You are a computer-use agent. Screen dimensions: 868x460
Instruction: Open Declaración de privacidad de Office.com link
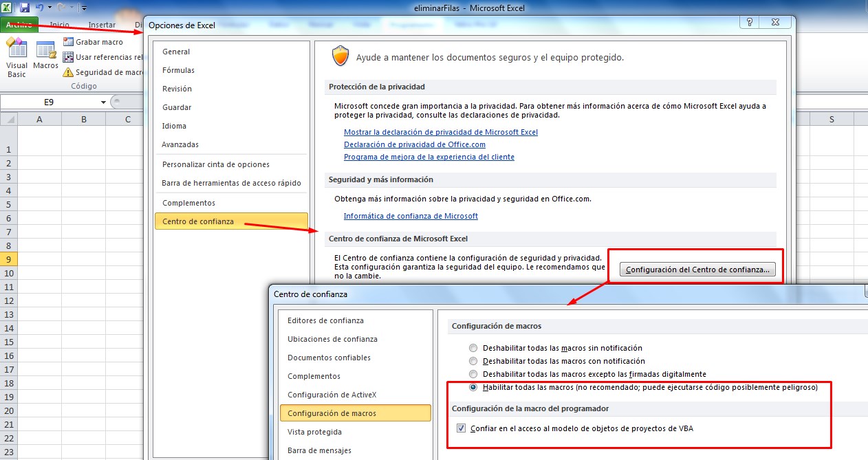(415, 144)
